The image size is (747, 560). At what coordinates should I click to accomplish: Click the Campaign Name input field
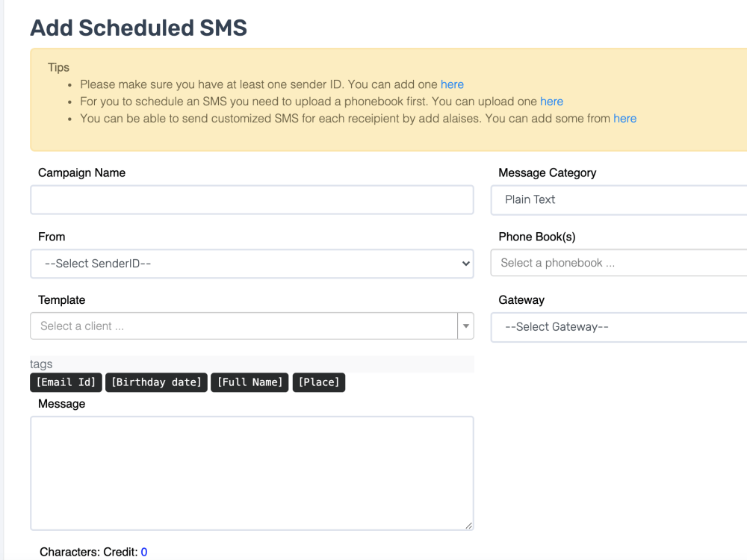(x=252, y=200)
